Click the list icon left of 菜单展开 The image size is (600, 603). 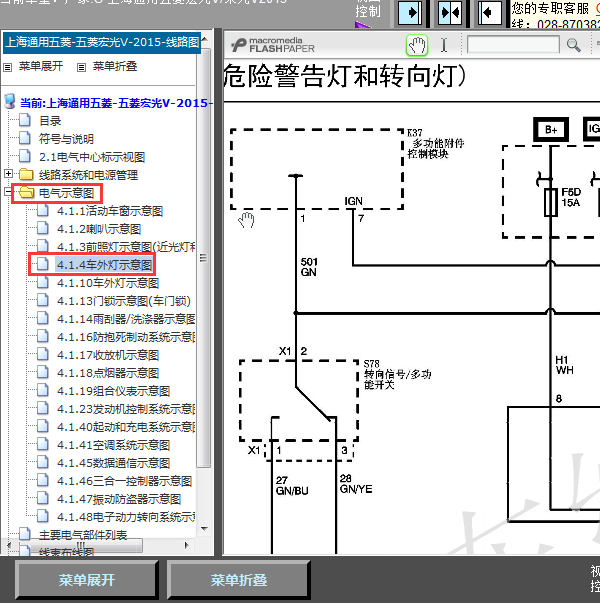(x=8, y=68)
